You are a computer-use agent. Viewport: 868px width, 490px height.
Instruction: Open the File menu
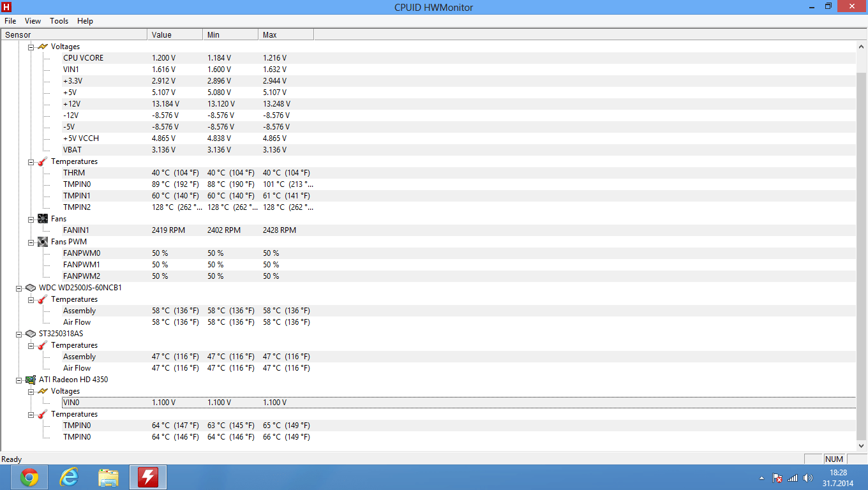pos(10,21)
